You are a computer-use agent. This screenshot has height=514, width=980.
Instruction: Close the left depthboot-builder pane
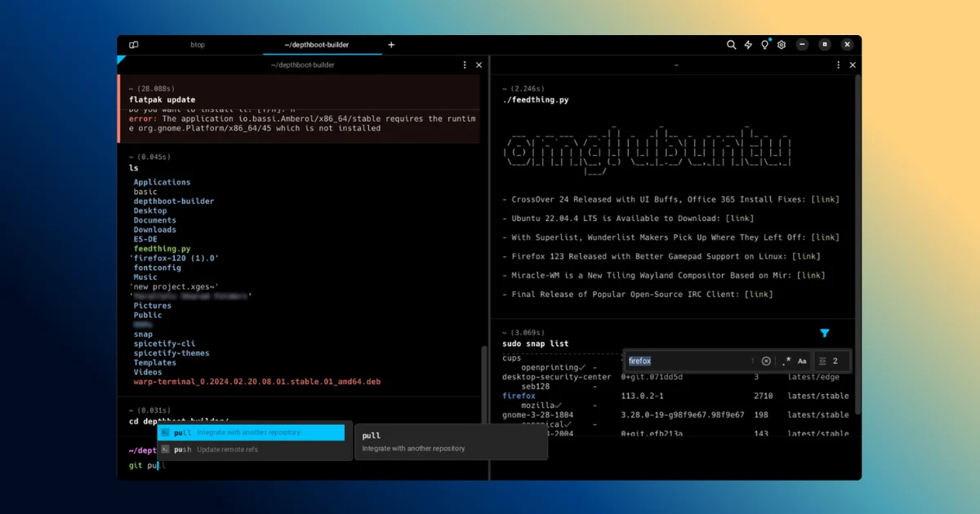479,65
